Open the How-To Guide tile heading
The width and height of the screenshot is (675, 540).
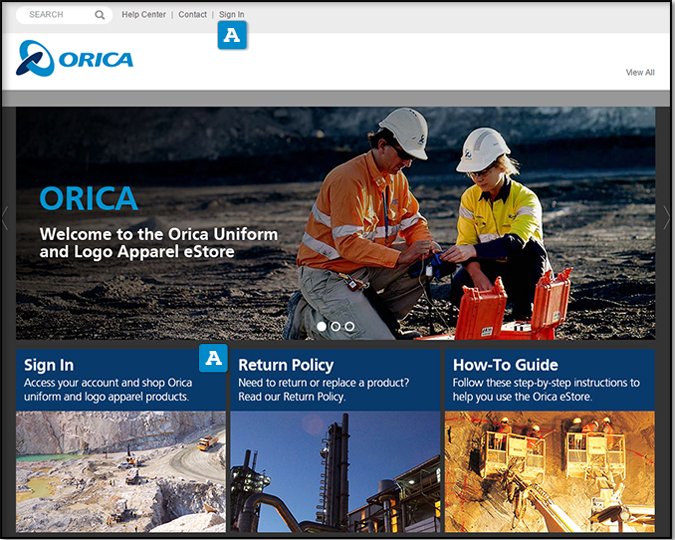505,365
